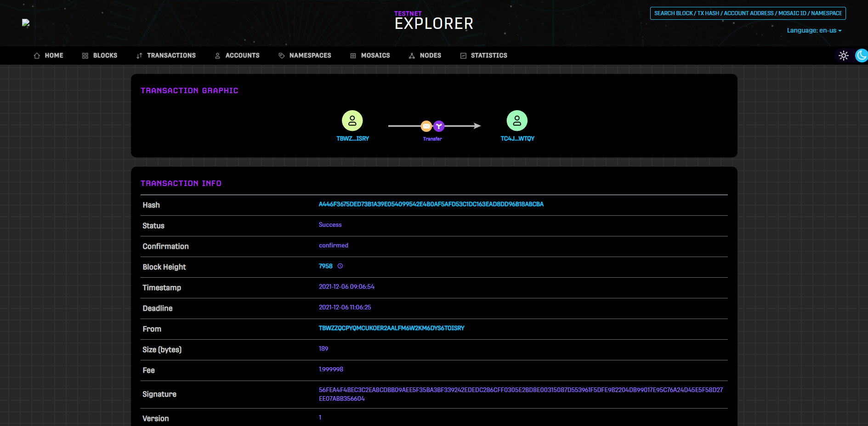This screenshot has height=426, width=868.
Task: Open the Transactions menu item
Action: 166,56
